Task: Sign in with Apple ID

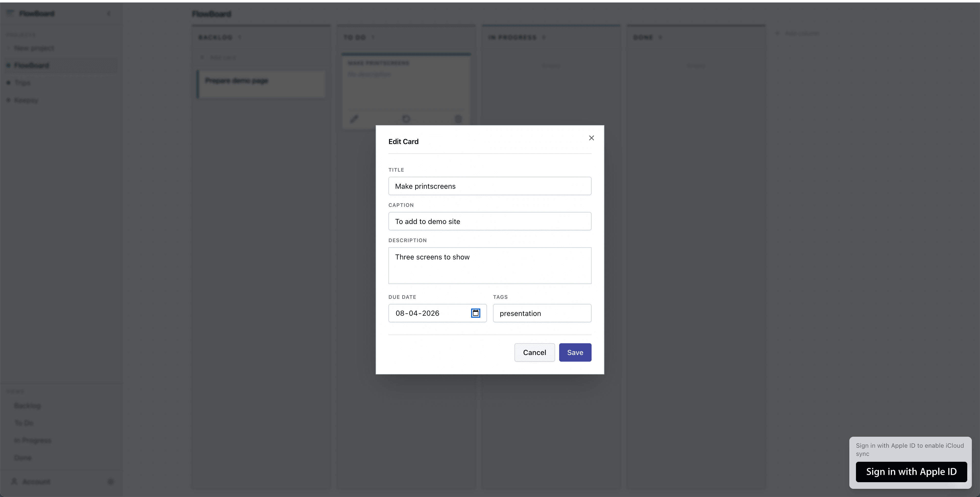Action: [911, 471]
